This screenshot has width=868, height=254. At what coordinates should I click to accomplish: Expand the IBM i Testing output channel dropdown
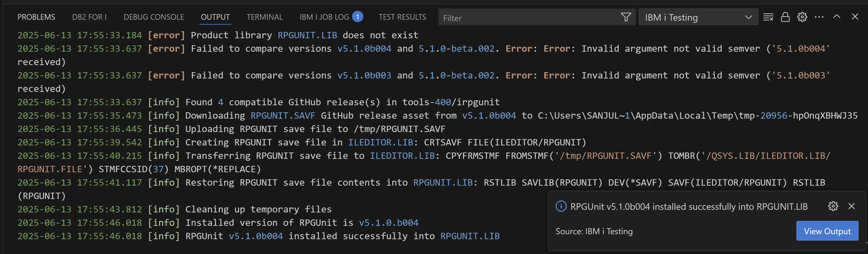pyautogui.click(x=698, y=17)
